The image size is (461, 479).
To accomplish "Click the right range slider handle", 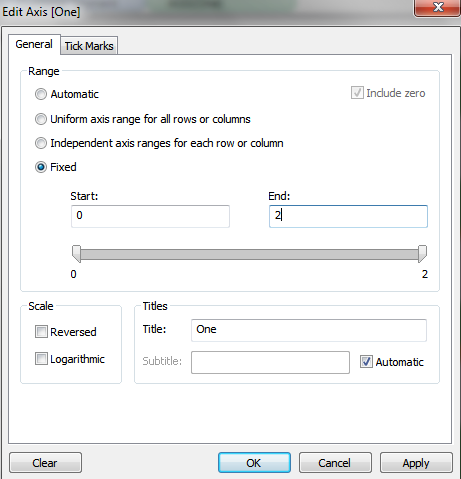I will (422, 254).
